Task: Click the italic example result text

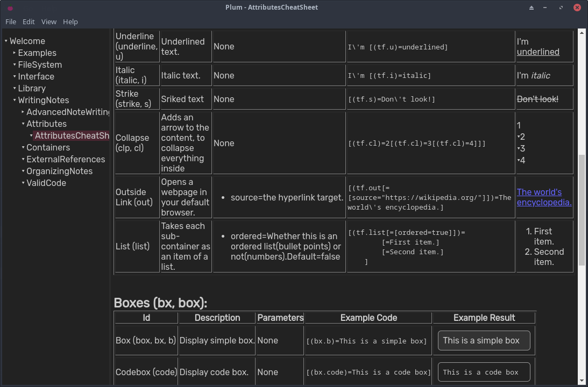Action: 540,76
